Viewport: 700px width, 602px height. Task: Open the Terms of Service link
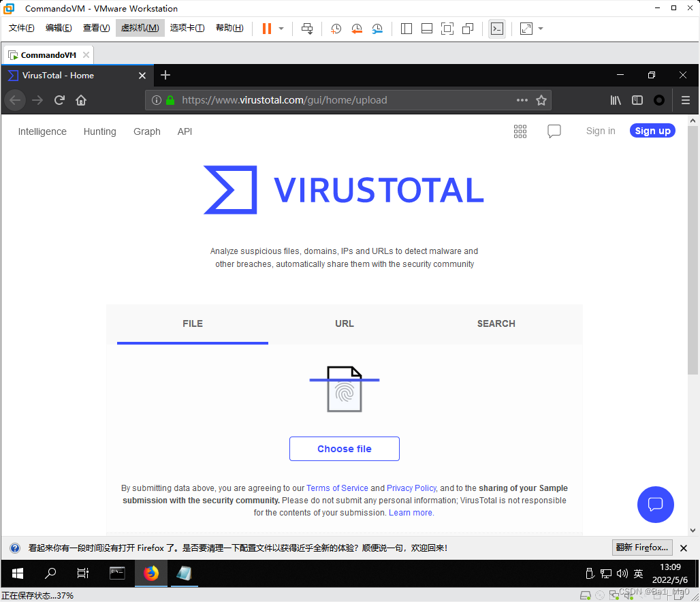pyautogui.click(x=337, y=488)
